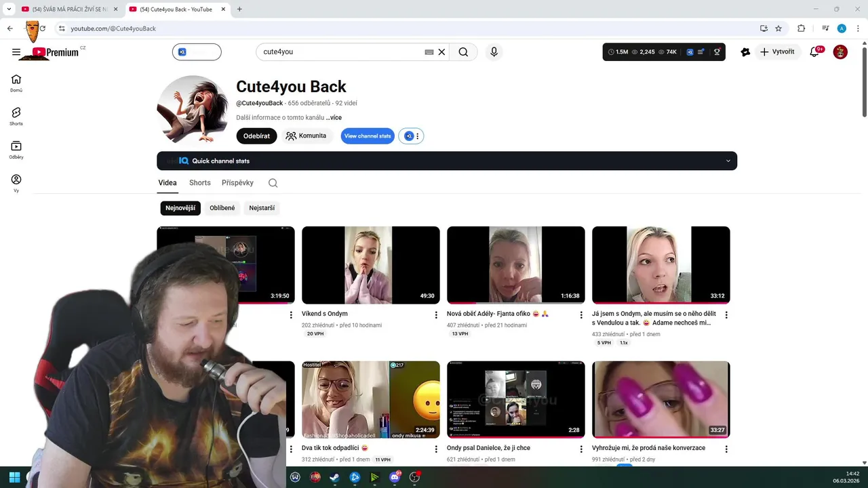Open options for Víkend s Ondym video
The height and width of the screenshot is (488, 868).
coord(436,315)
